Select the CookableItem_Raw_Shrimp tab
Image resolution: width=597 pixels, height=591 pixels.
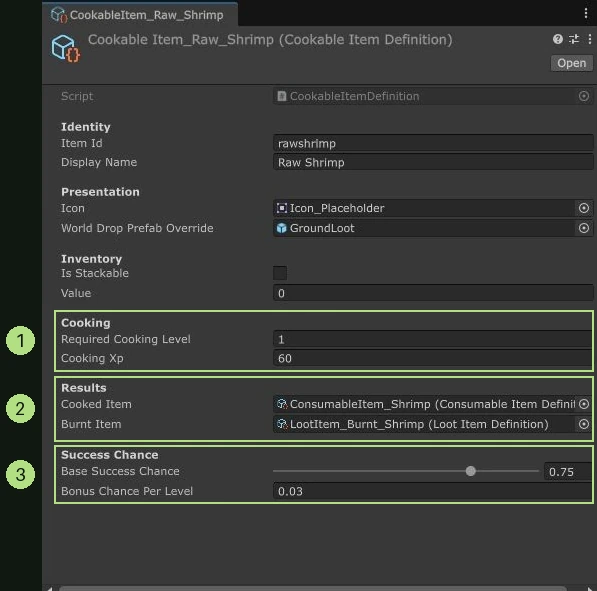(140, 15)
